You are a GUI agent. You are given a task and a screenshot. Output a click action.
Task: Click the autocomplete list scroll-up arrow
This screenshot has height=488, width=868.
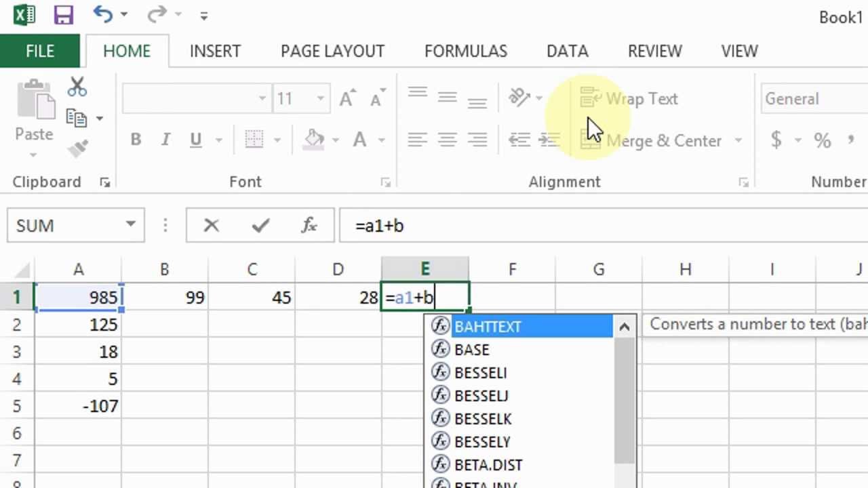tap(625, 327)
